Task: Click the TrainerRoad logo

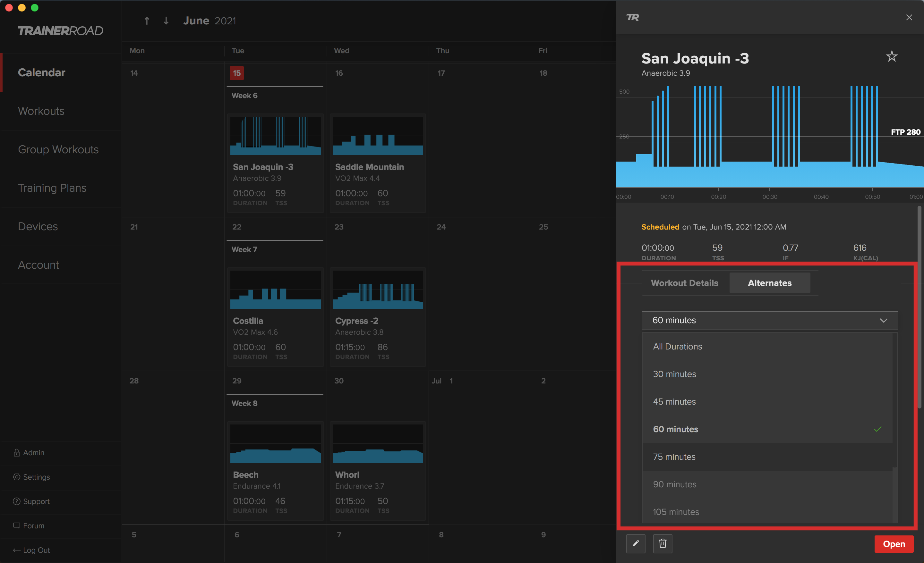Action: coord(60,31)
